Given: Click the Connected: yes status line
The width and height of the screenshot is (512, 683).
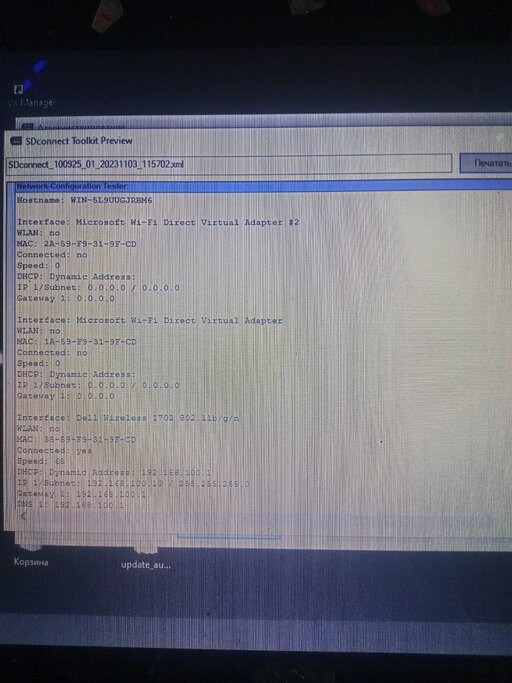Looking at the screenshot, I should click(54, 450).
